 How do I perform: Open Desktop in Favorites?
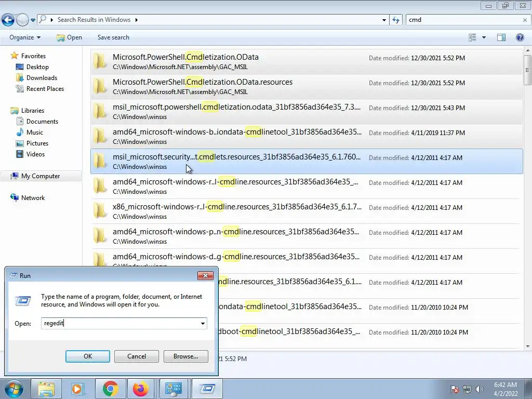[x=37, y=67]
